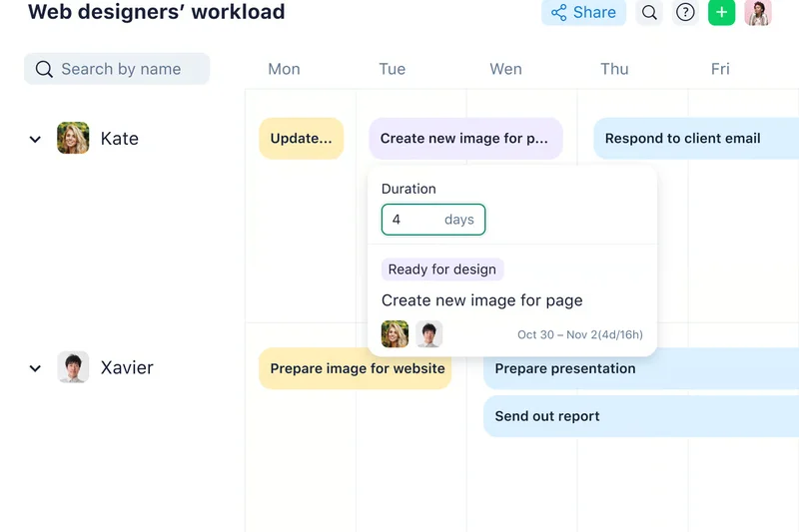Screen dimensions: 799x532
Task: Click the search magnifier icon in header
Action: click(x=649, y=13)
